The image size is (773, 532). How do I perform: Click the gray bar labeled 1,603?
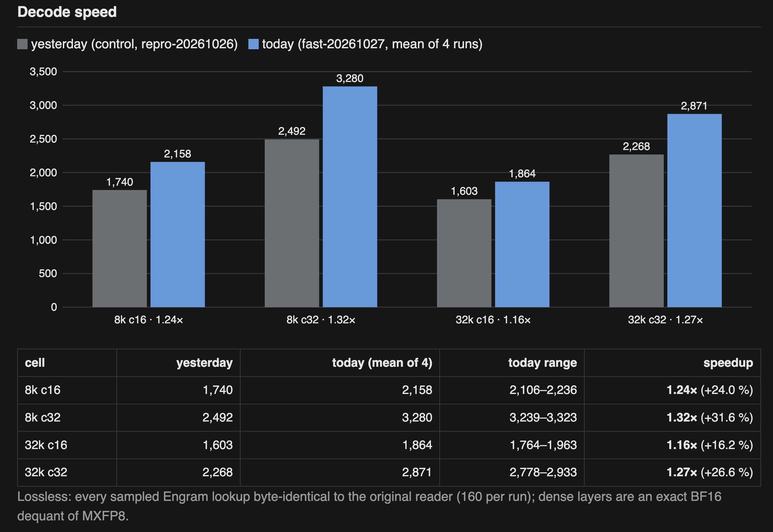pos(464,253)
